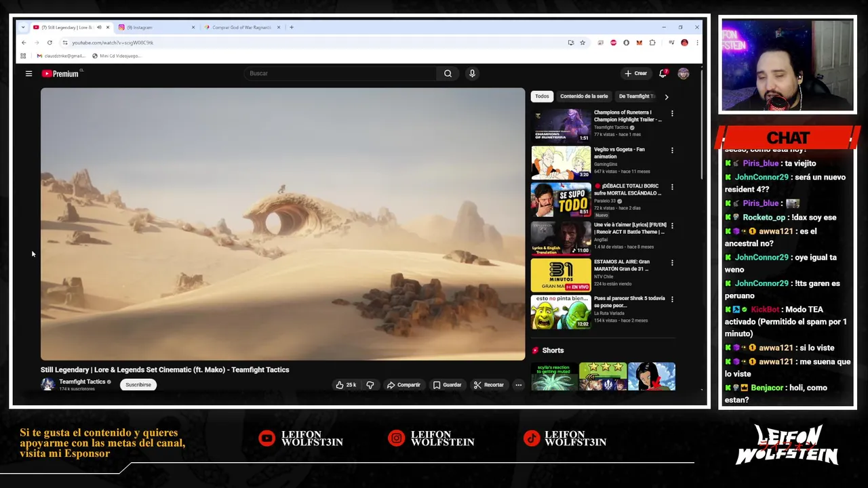Screen dimensions: 868x488
Task: Open the YouTube hamburger guide menu
Action: pos(28,73)
